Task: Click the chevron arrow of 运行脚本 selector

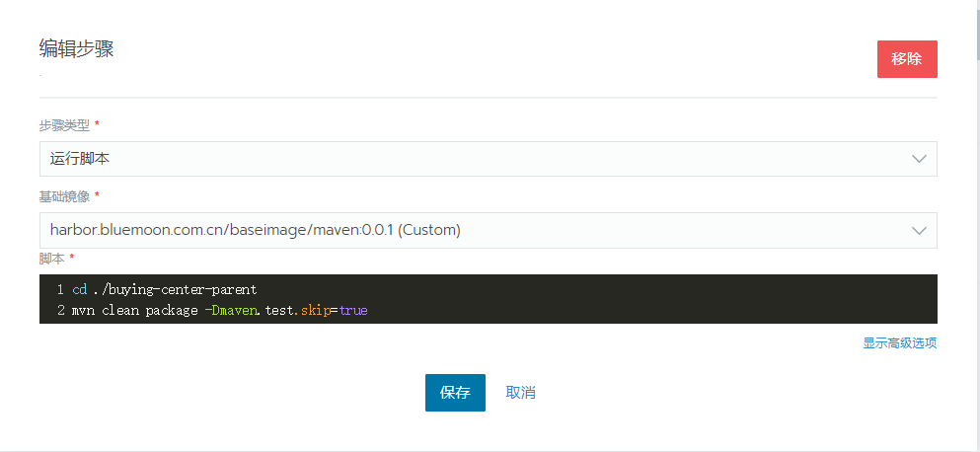Action: pyautogui.click(x=919, y=159)
